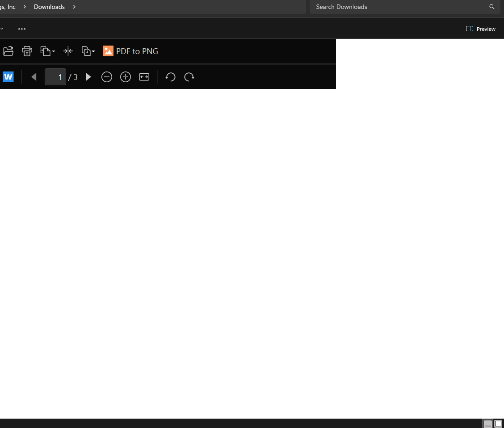Zoom out of the PDF preview

[107, 77]
